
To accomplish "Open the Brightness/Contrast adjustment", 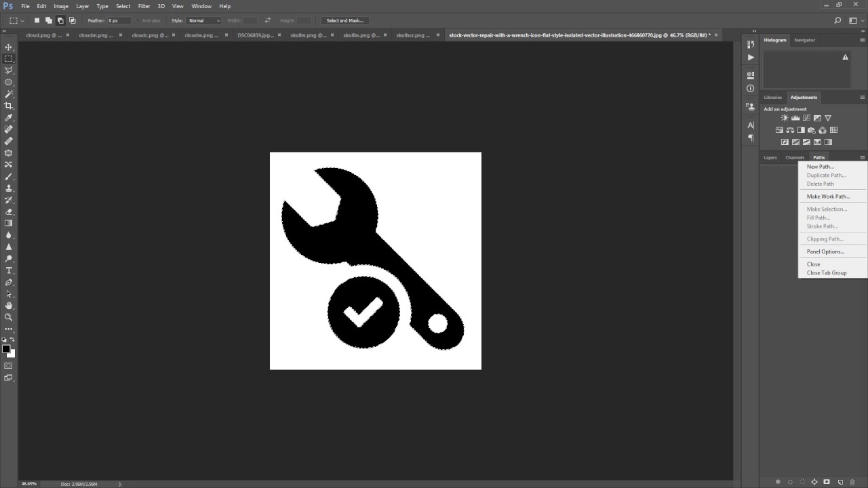I will tap(785, 117).
